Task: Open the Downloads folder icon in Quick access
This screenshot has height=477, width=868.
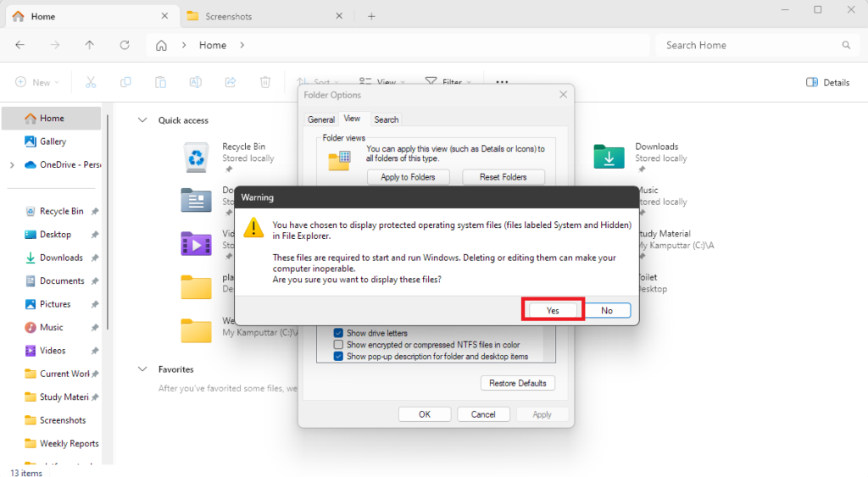Action: [609, 156]
